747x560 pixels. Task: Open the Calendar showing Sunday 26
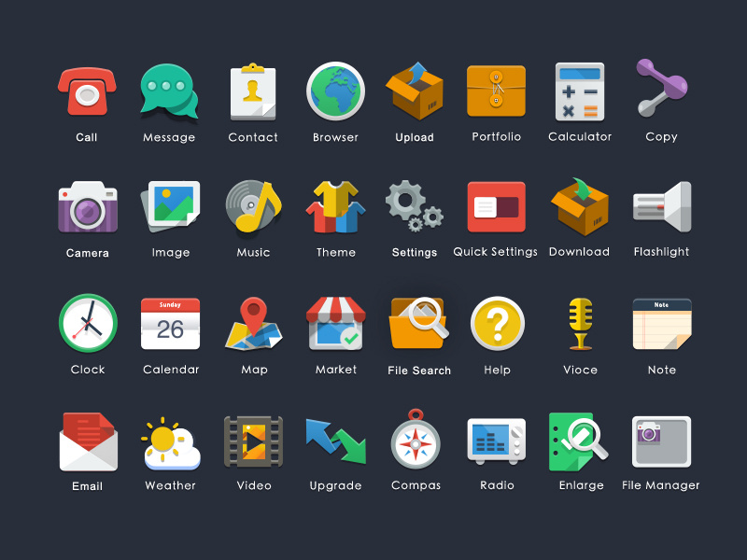[x=171, y=324]
